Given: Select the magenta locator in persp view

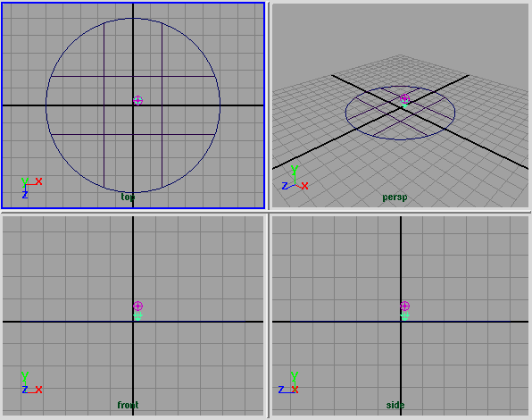Looking at the screenshot, I should tap(404, 99).
